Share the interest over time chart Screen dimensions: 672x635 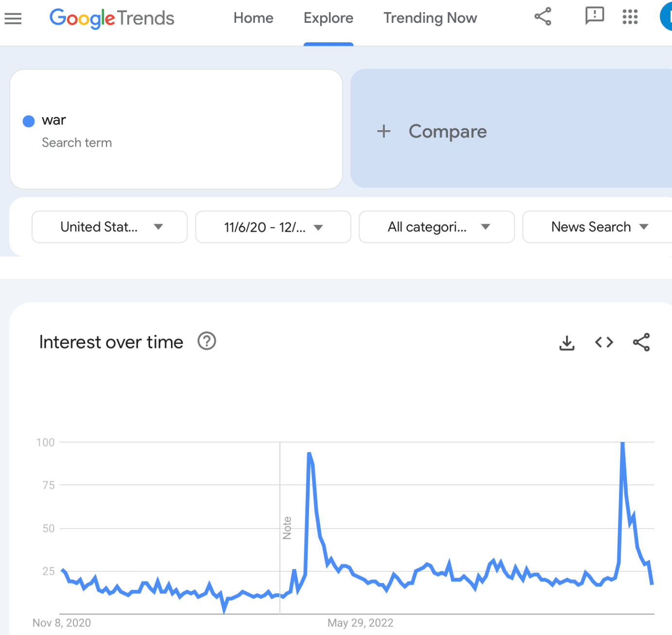pos(641,343)
